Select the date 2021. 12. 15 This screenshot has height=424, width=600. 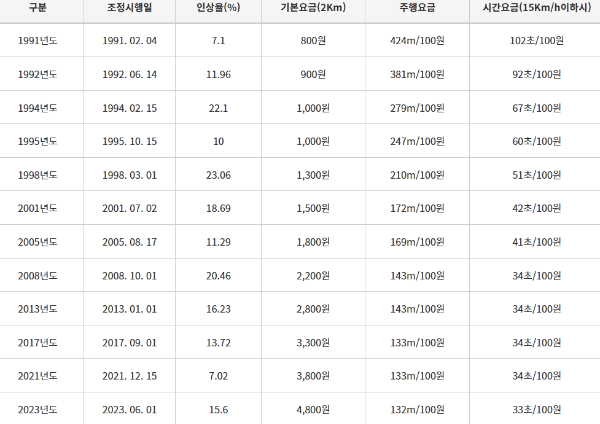tap(129, 376)
